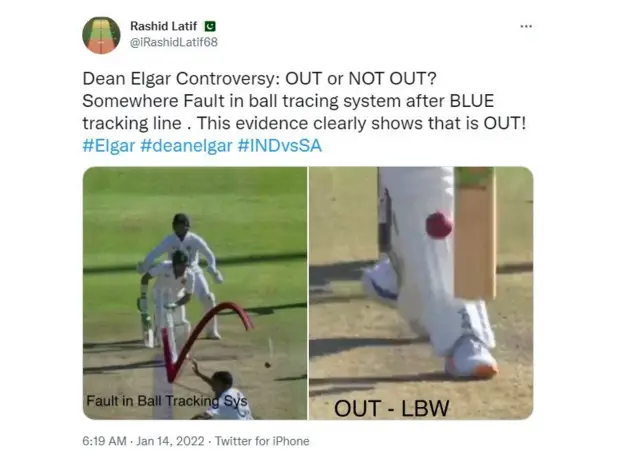Viewport: 640px width, 466px height.
Task: Open the Twitter for iPhone source link
Action: coord(262,441)
